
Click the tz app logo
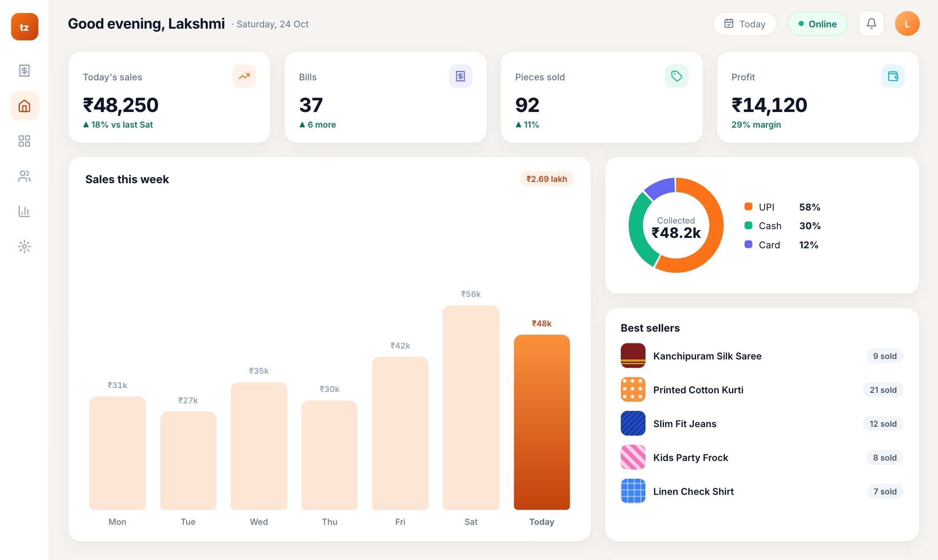[24, 27]
